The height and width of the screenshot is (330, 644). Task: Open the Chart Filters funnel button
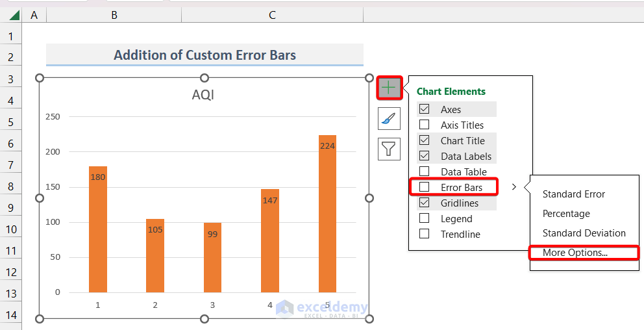click(x=389, y=149)
